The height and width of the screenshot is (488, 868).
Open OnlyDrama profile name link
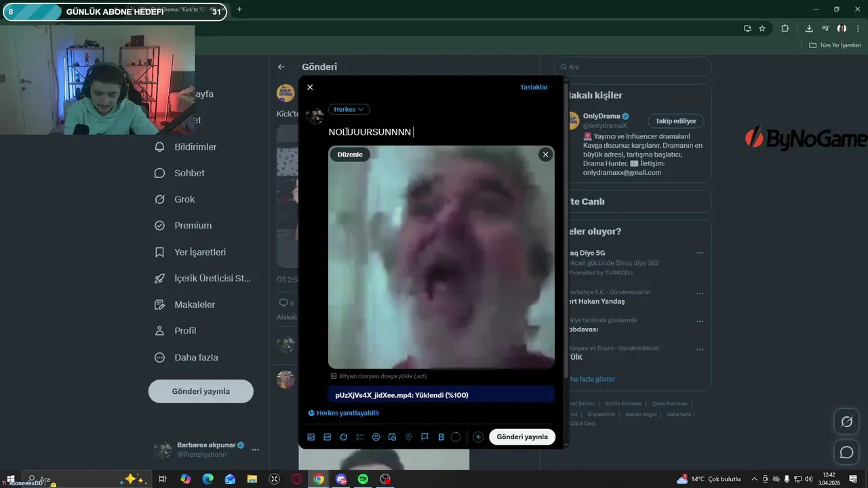[x=601, y=116]
